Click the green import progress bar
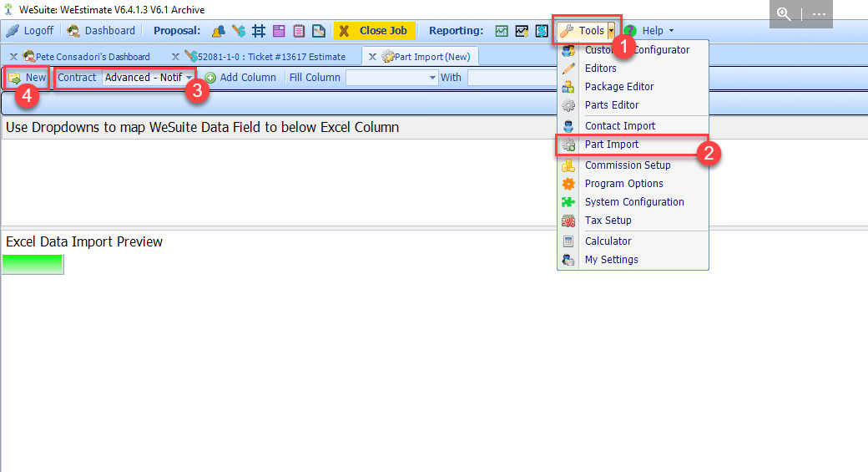 33,264
